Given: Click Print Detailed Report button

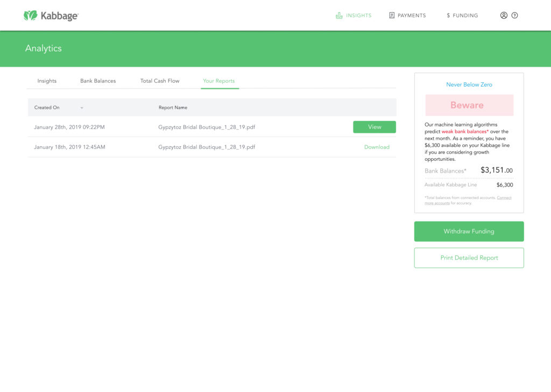Looking at the screenshot, I should [469, 258].
